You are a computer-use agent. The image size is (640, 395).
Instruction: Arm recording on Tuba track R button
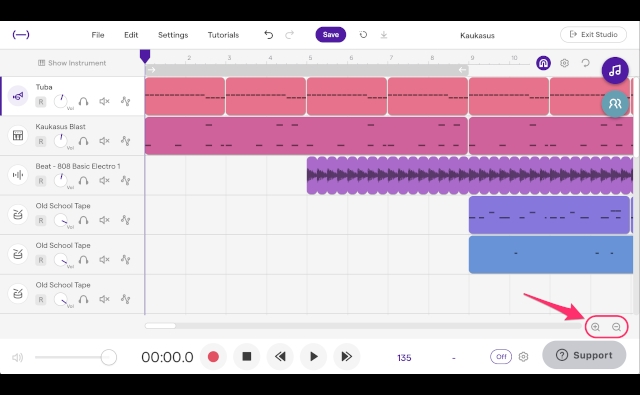(x=40, y=102)
